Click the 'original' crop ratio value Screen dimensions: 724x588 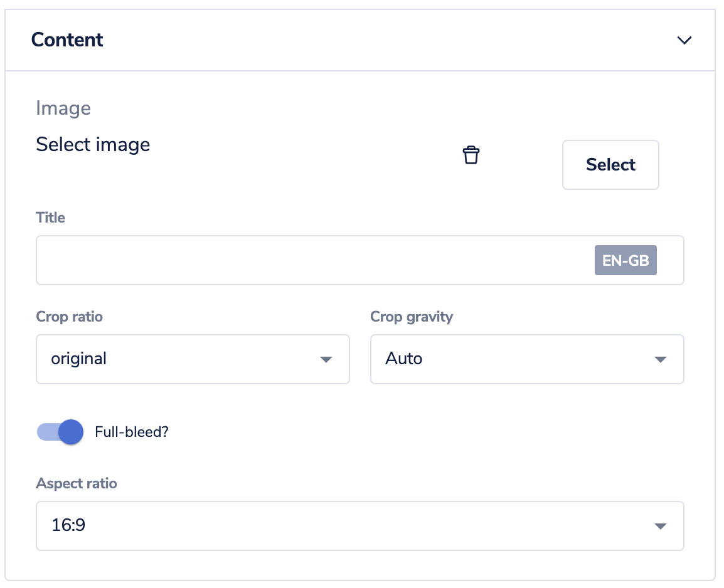78,359
